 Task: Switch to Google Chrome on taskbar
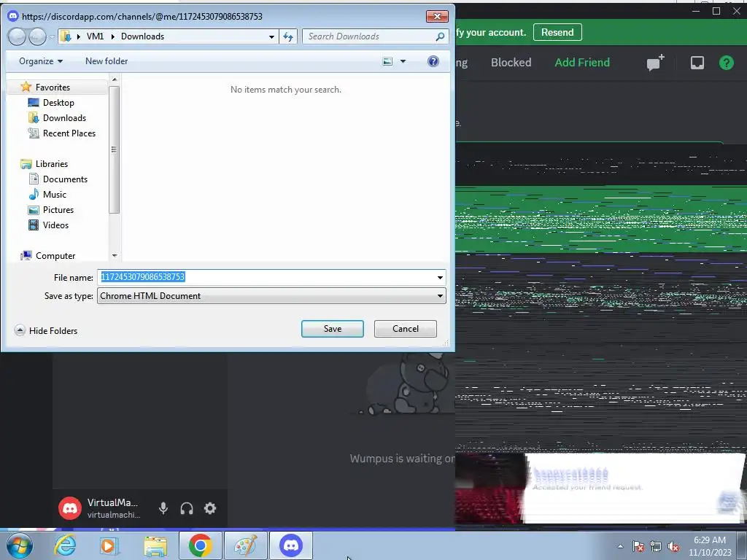201,545
